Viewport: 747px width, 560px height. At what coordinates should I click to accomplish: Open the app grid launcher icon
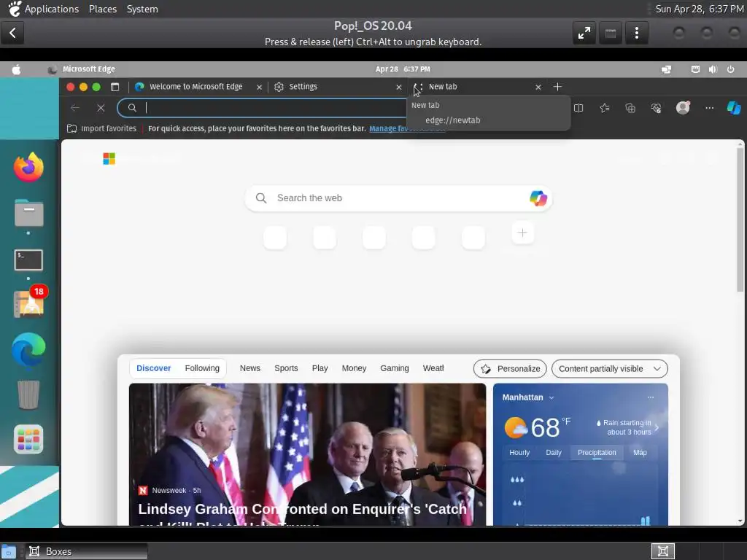point(28,439)
